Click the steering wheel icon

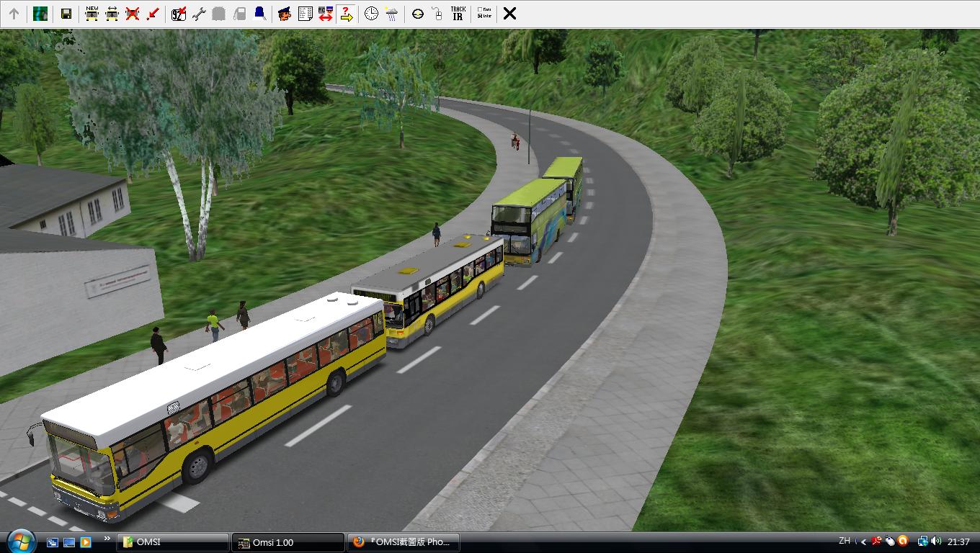[417, 14]
